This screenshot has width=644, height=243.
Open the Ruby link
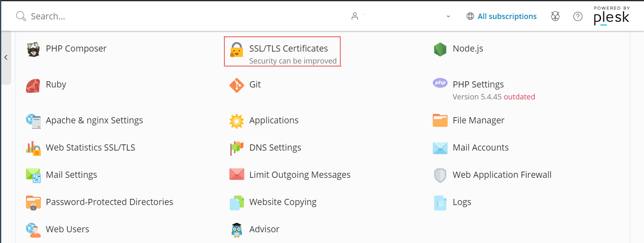point(56,85)
